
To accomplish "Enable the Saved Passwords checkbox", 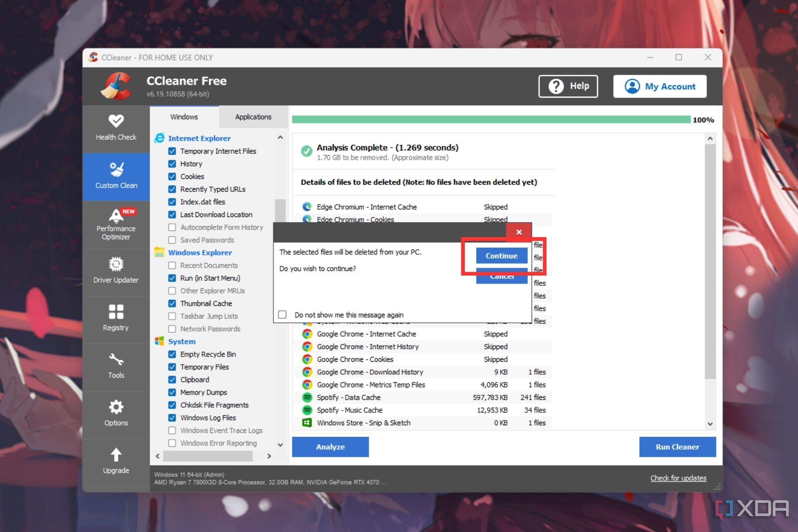I will point(172,240).
